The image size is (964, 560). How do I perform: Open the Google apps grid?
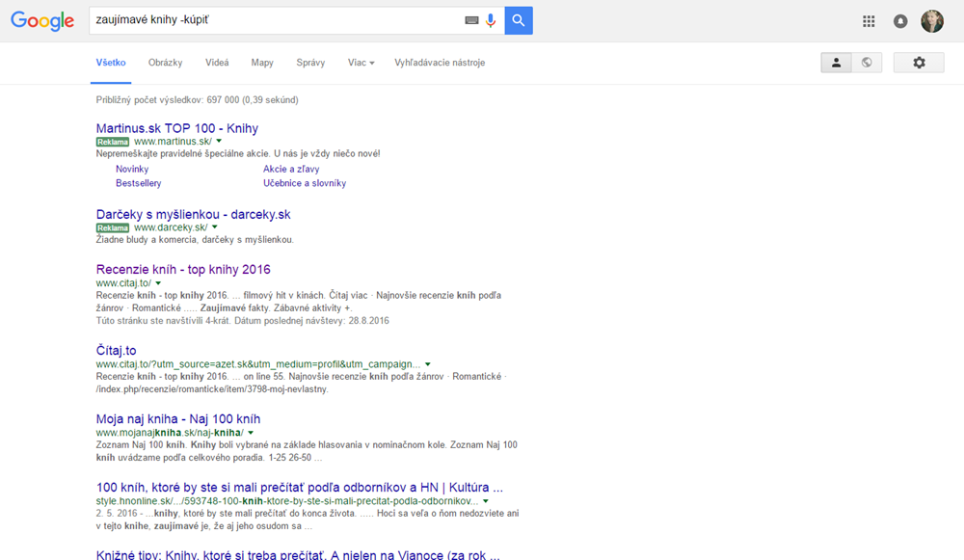pyautogui.click(x=869, y=21)
